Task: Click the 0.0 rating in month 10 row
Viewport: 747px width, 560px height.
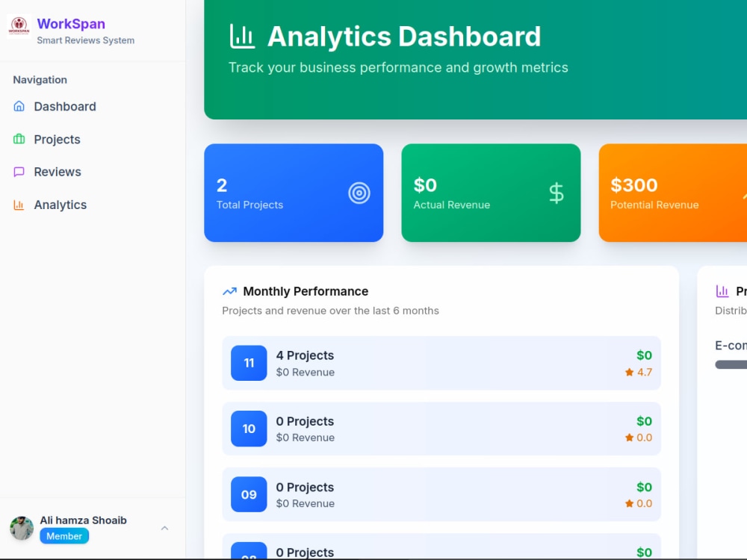Action: pyautogui.click(x=645, y=438)
